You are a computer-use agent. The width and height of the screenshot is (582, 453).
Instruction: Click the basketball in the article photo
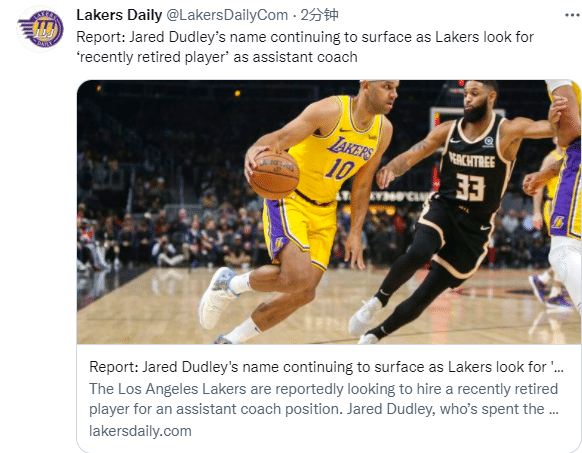275,175
